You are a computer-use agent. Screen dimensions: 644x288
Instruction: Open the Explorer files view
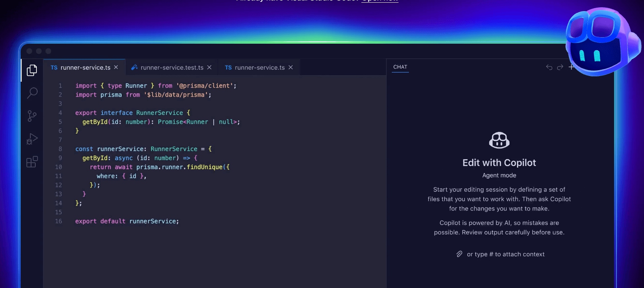tap(32, 70)
